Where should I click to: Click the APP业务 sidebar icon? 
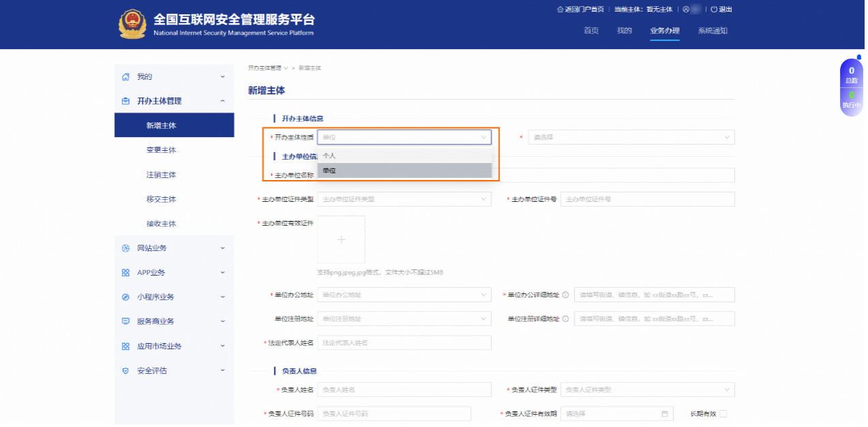(125, 272)
